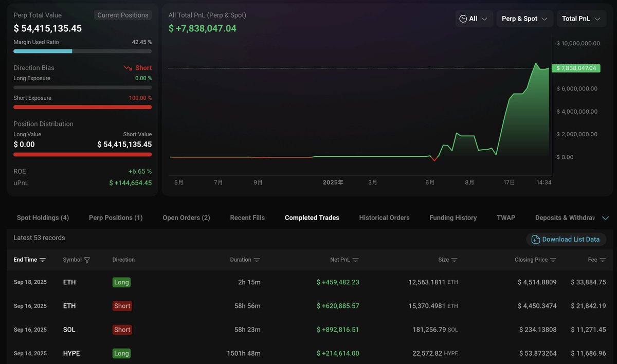Click the SOL Short trade row
Image resolution: width=617 pixels, height=364 pixels.
tap(308, 330)
